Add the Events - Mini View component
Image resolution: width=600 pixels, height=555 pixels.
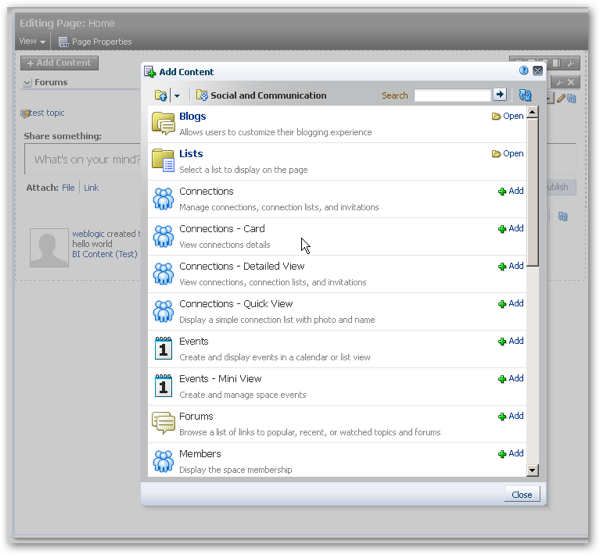tap(510, 379)
